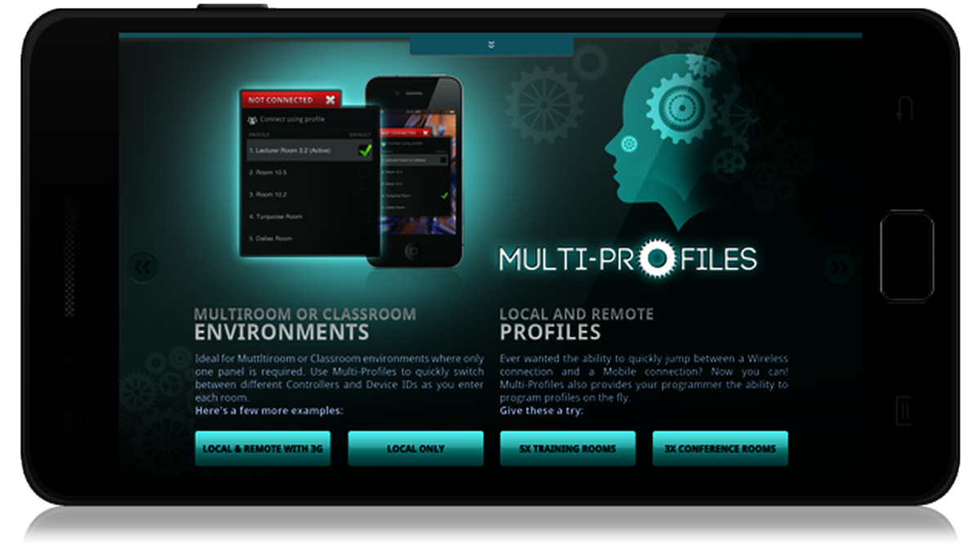The image size is (980, 546).
Task: Tap the next page double-arrow on the right
Action: click(838, 267)
